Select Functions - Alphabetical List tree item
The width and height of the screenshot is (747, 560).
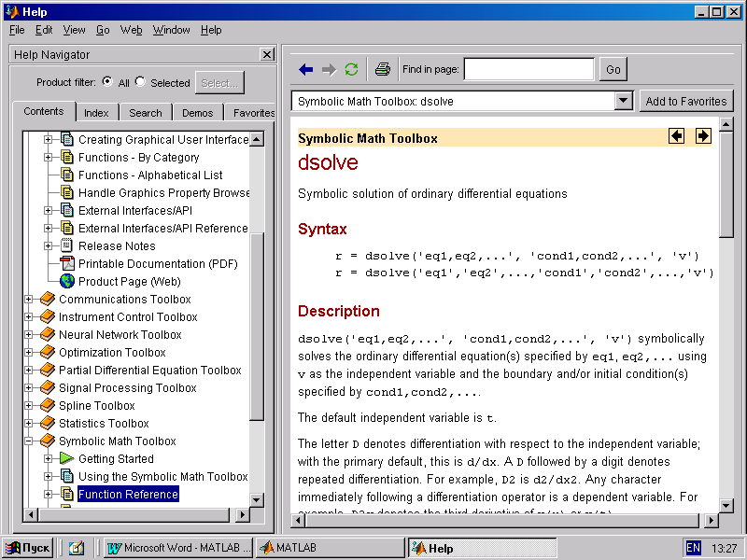pos(150,175)
